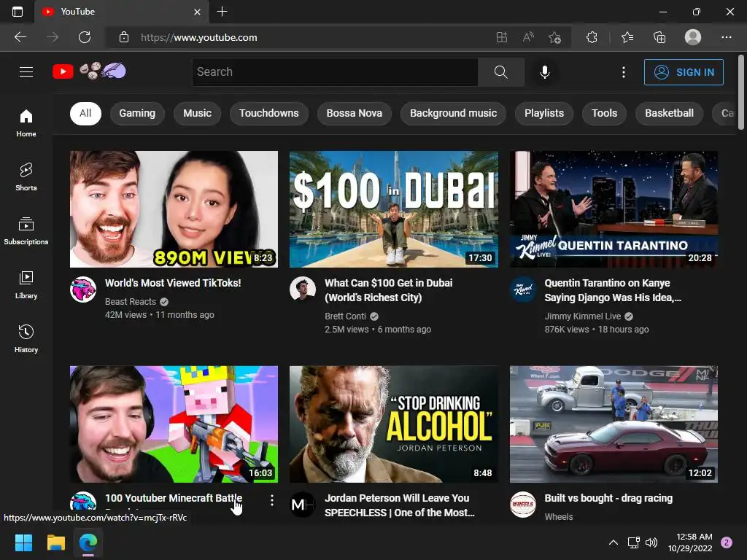Open History in sidebar
747x560 pixels.
click(x=26, y=338)
